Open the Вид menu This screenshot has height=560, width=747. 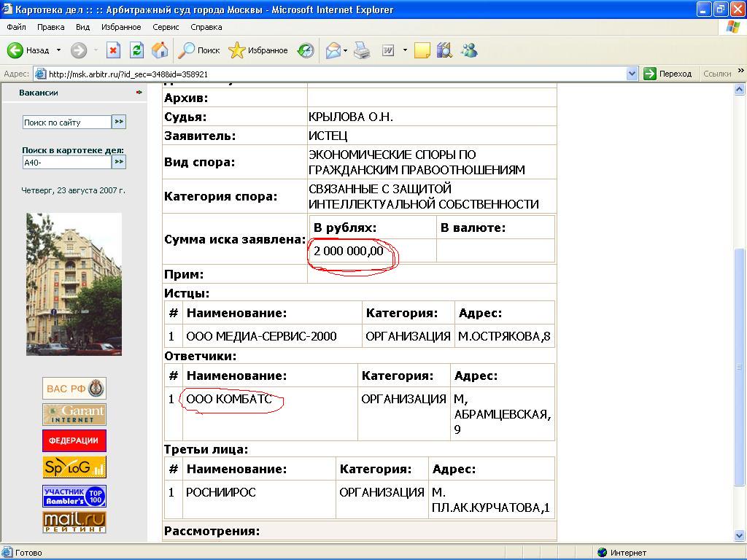82,27
